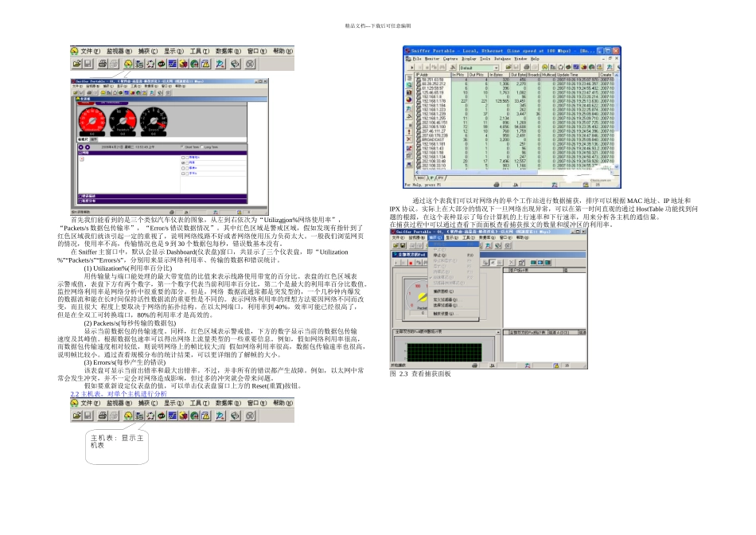The image size is (756, 535).
Task: Open 捕获(C) menu in upper toolbar image
Action: (147, 51)
